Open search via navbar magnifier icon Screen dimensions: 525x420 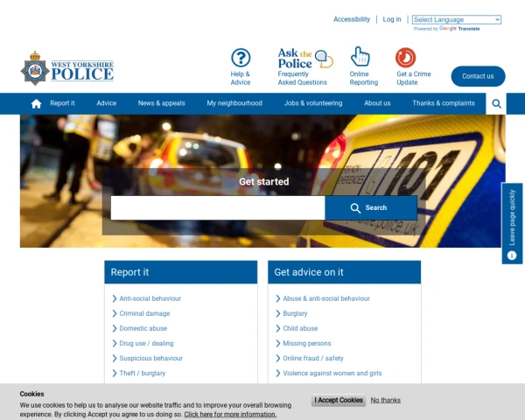coord(496,104)
